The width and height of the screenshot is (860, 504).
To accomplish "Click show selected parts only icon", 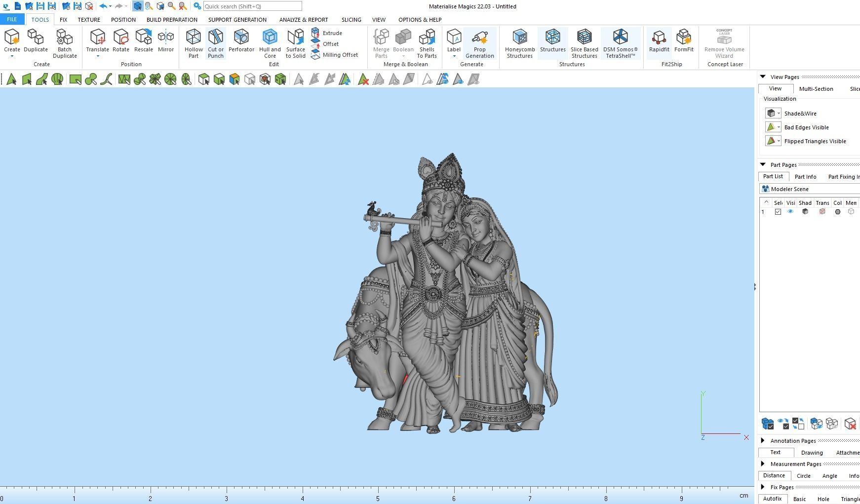I will coord(817,424).
